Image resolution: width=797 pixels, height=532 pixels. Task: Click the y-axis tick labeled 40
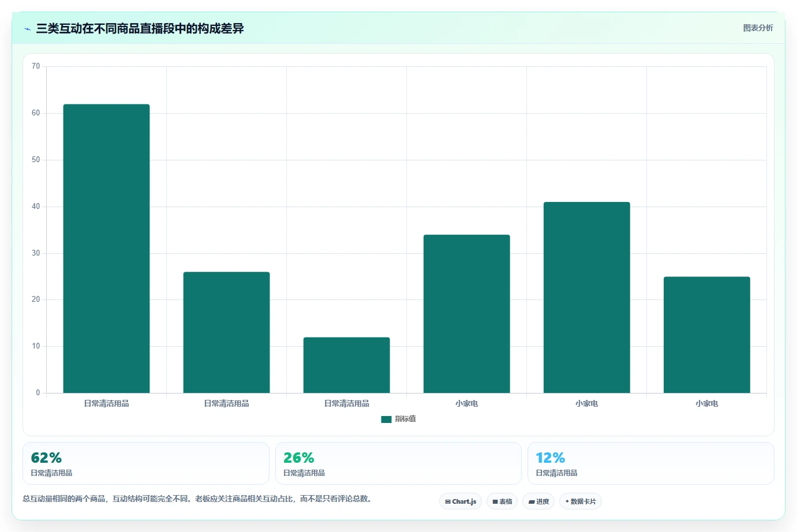[x=36, y=207]
